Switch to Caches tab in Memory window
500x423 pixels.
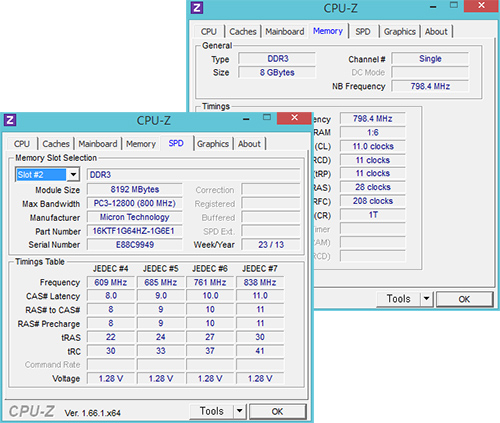[243, 31]
